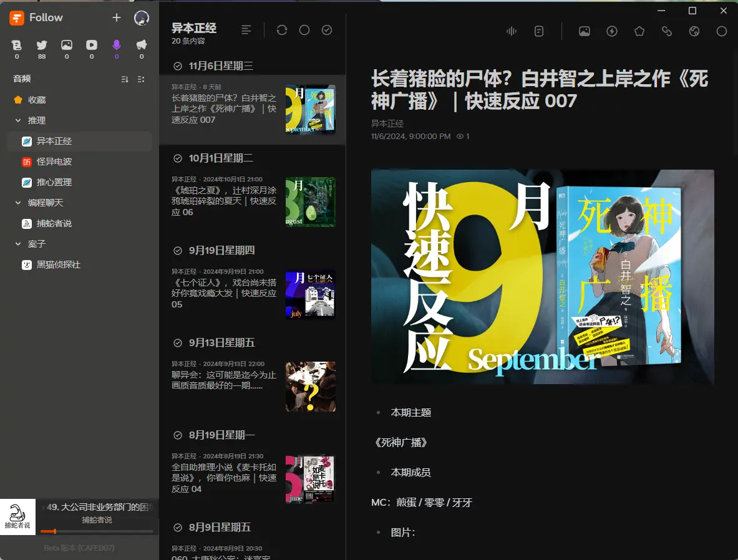The image size is (738, 560).
Task: Click the 本期成员 bullet text
Action: pos(411,473)
